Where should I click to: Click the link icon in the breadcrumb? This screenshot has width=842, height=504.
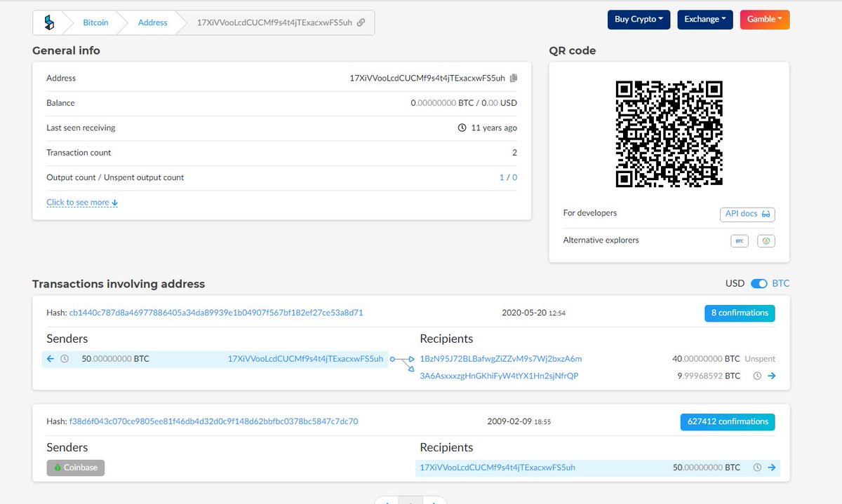pos(361,22)
